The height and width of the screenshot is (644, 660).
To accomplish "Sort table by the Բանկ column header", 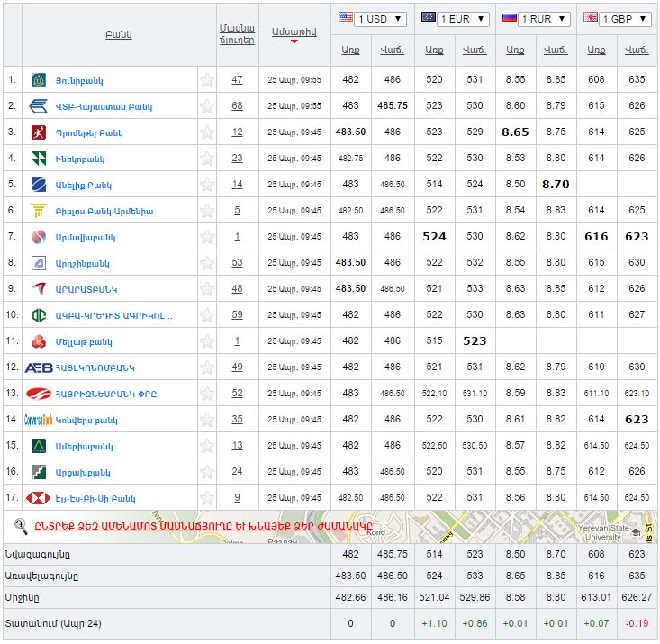I will tap(118, 34).
